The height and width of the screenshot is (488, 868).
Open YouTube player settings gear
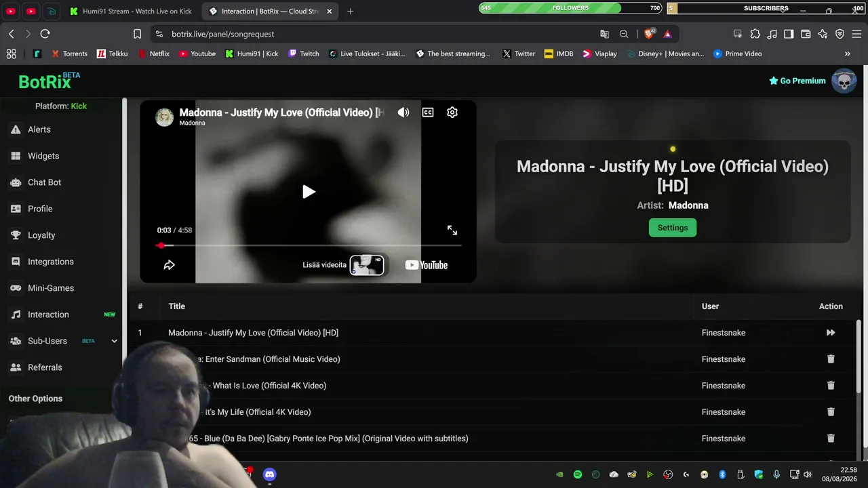coord(452,113)
